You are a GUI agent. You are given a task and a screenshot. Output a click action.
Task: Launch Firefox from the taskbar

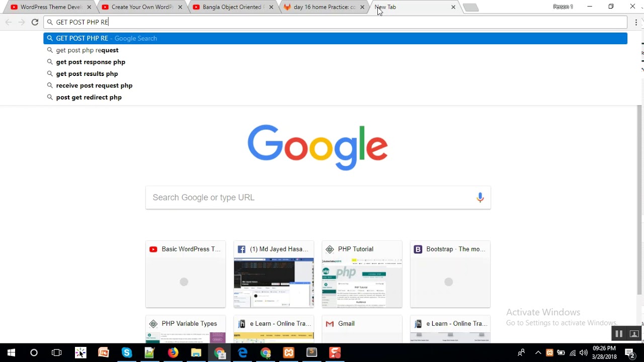173,353
